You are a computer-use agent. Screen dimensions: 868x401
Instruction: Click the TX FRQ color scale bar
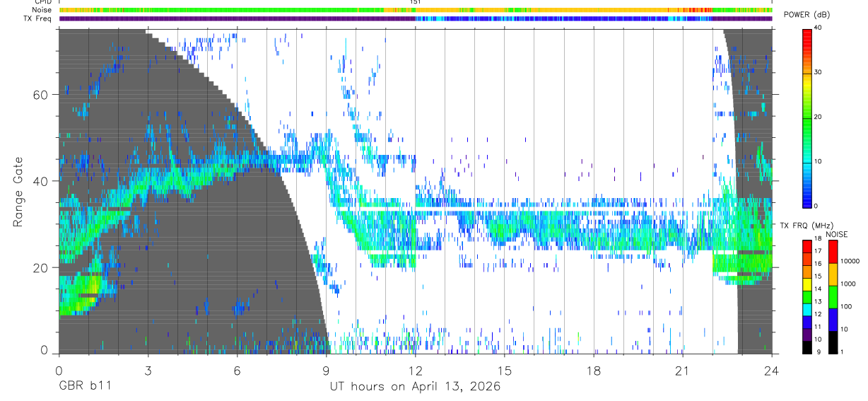point(807,296)
